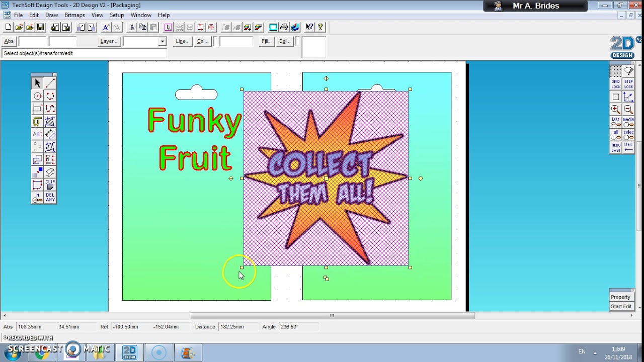This screenshot has width=644, height=362.
Task: Click the CLIP tool button
Action: pyautogui.click(x=50, y=185)
